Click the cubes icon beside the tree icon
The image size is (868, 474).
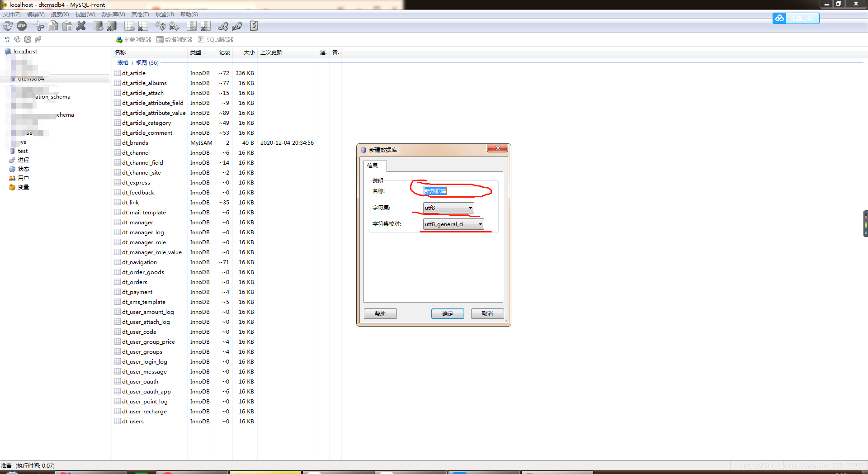click(x=17, y=39)
